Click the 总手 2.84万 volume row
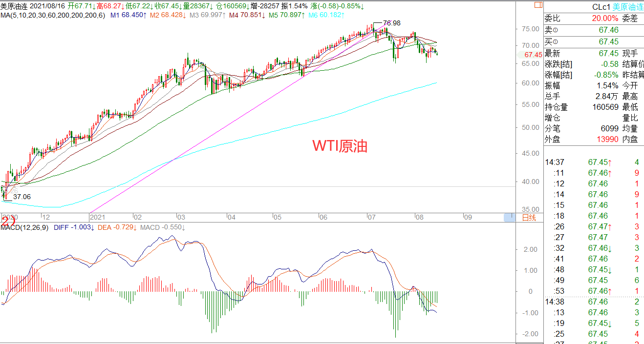 click(581, 97)
